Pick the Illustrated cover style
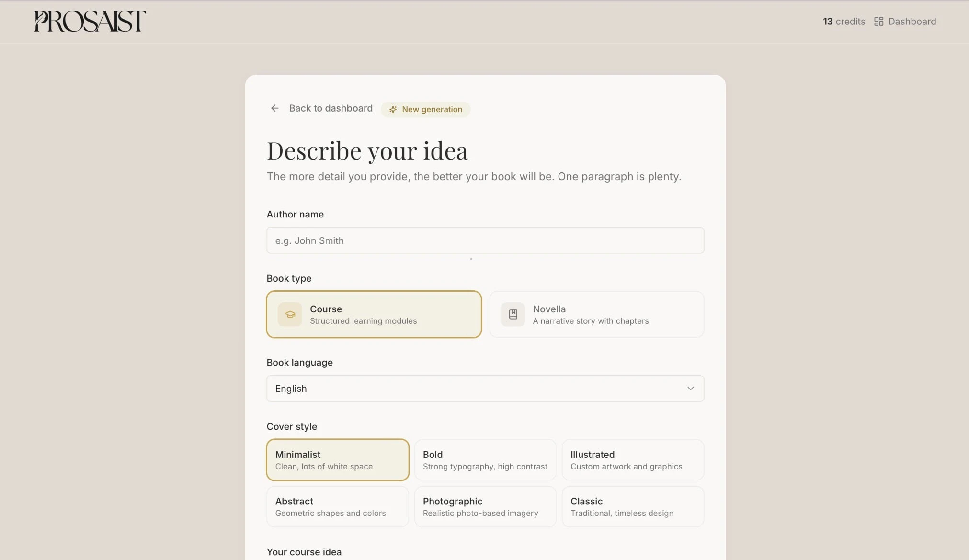 [x=632, y=460]
